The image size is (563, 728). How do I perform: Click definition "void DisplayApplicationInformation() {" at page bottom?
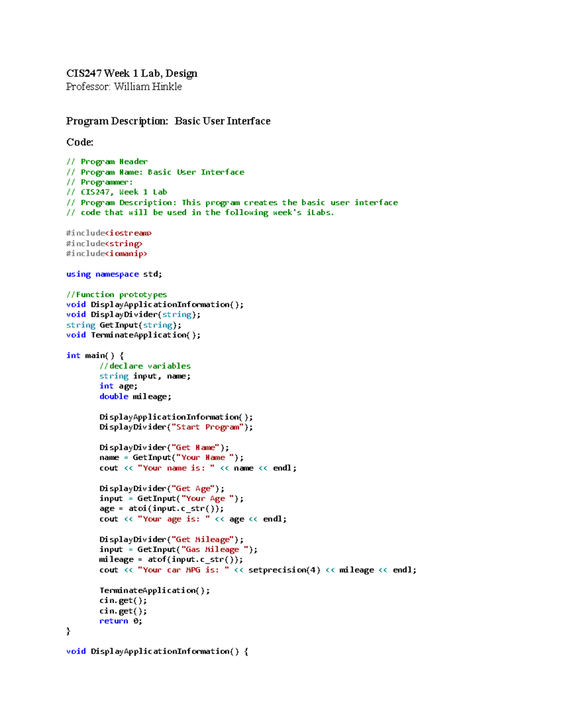157,652
